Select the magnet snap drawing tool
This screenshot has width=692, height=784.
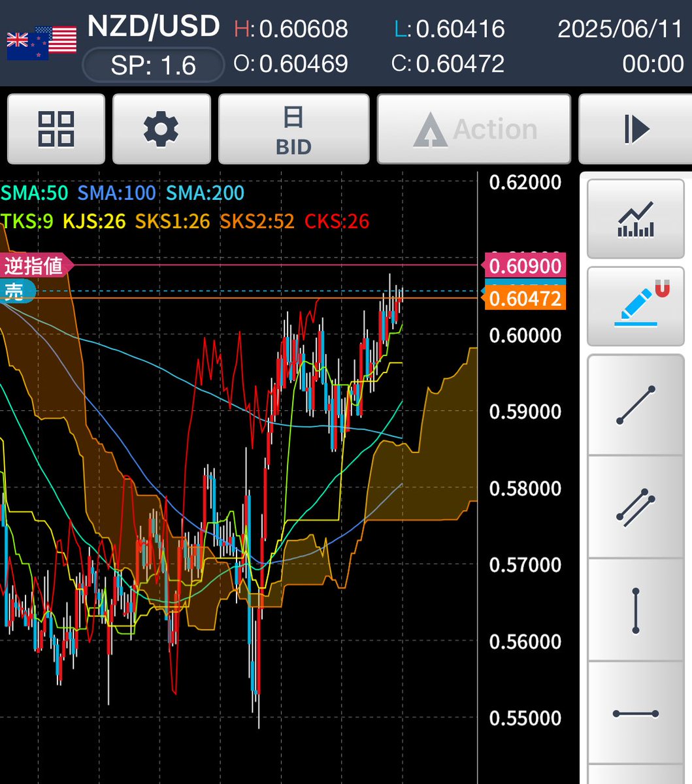pyautogui.click(x=634, y=306)
